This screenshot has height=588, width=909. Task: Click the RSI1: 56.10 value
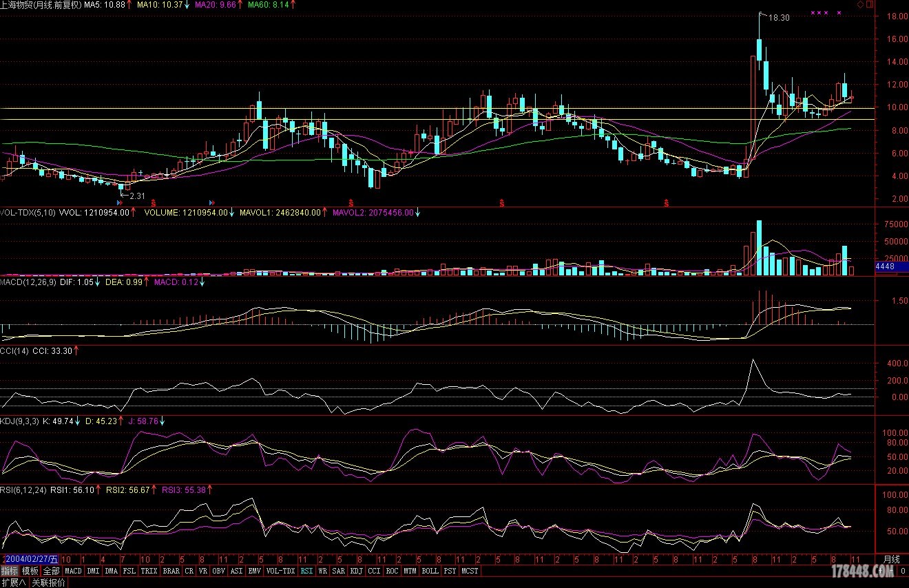pyautogui.click(x=72, y=490)
